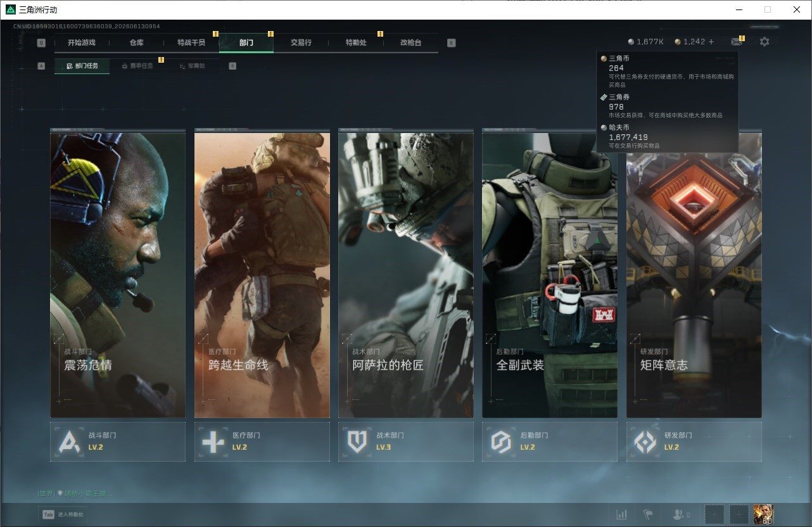Click the 978 value in tooltip
Viewport: 812px width, 527px height.
[x=616, y=107]
